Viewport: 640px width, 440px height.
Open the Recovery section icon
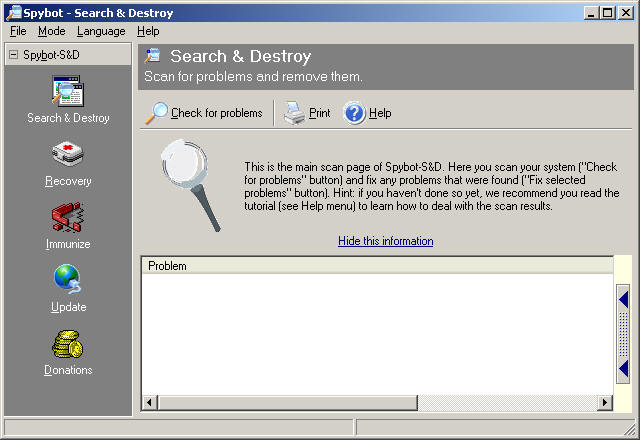68,154
